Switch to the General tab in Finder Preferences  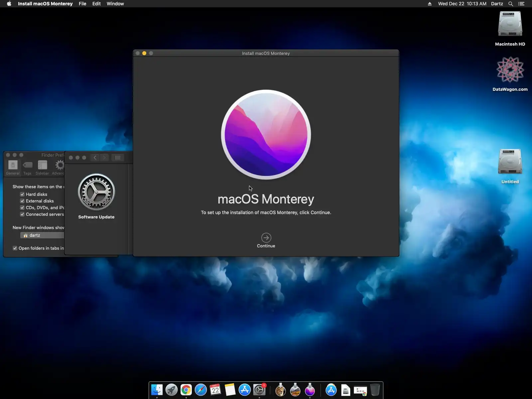coord(13,168)
